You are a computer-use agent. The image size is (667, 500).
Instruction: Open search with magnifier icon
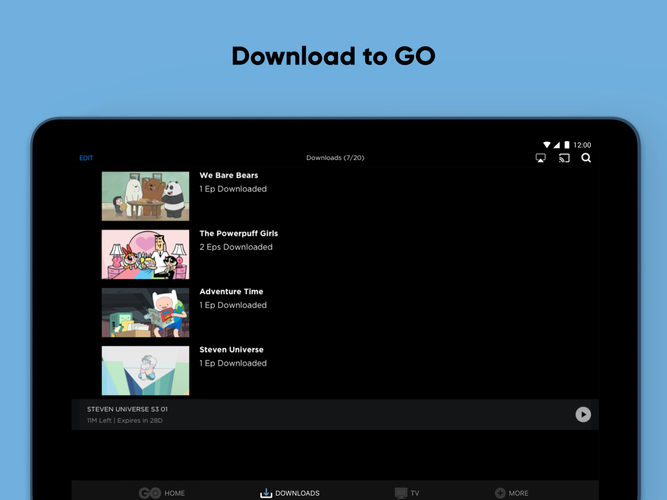point(586,158)
